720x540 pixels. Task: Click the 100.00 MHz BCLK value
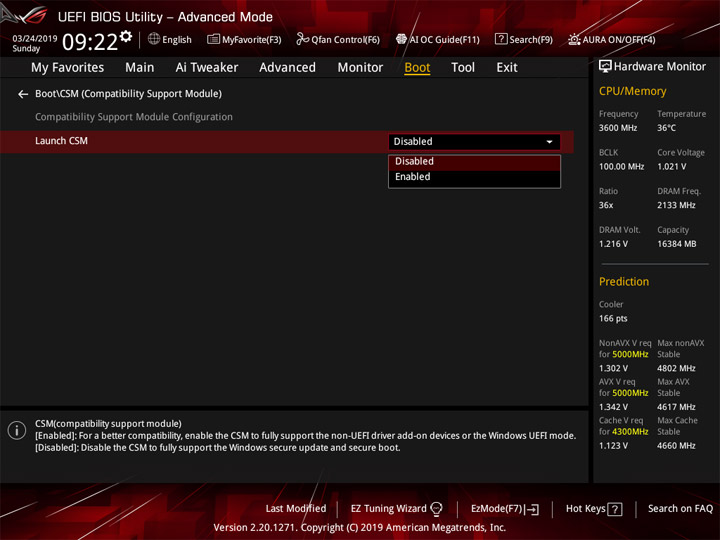pos(621,167)
